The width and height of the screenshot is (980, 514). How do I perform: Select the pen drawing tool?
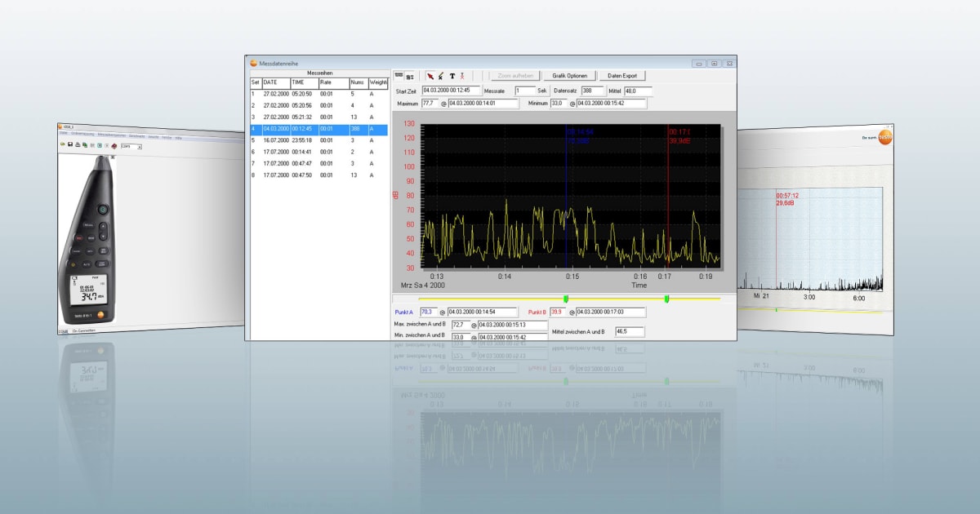441,74
